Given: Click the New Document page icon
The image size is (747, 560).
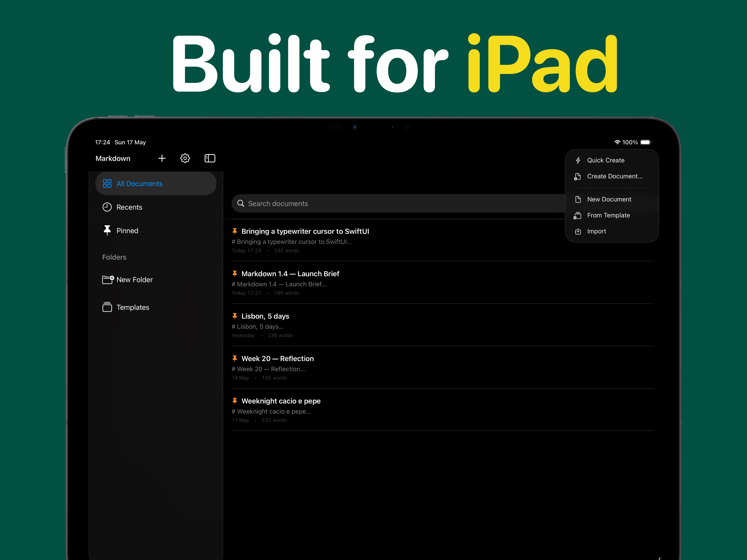Looking at the screenshot, I should [578, 199].
